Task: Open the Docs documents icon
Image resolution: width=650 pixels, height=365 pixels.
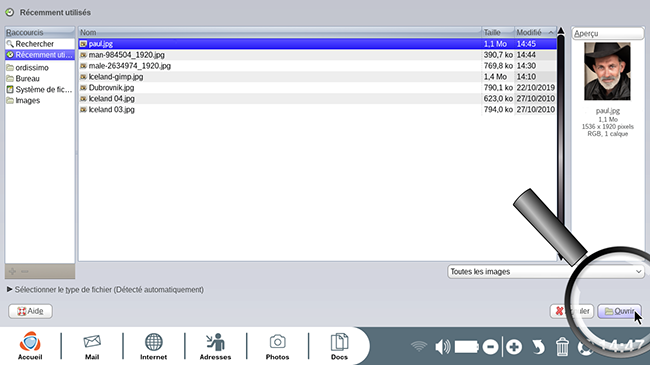Action: [x=339, y=346]
